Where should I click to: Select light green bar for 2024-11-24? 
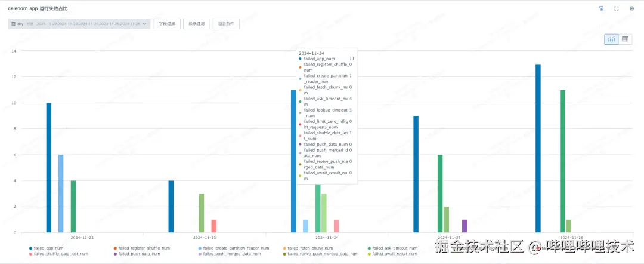324,213
